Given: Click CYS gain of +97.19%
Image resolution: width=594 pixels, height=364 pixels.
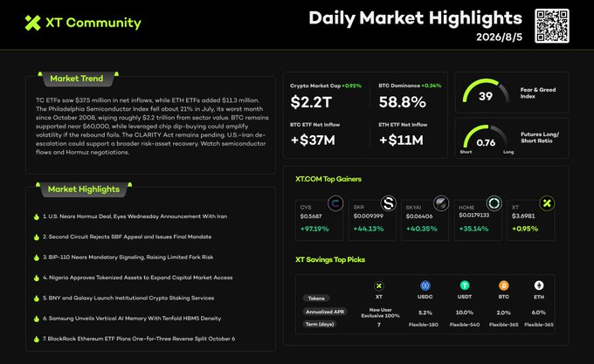Looking at the screenshot, I should [314, 229].
